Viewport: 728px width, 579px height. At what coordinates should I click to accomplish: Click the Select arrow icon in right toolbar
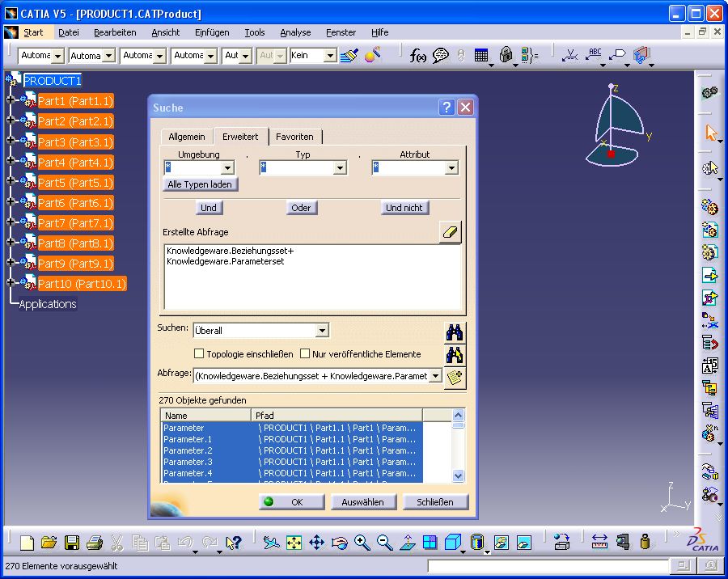(x=710, y=133)
